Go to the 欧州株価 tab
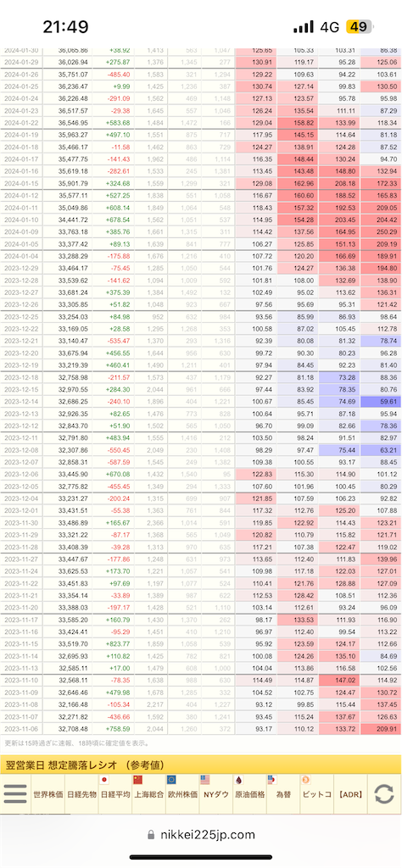Screen dimensions: 402x868 pos(182,794)
